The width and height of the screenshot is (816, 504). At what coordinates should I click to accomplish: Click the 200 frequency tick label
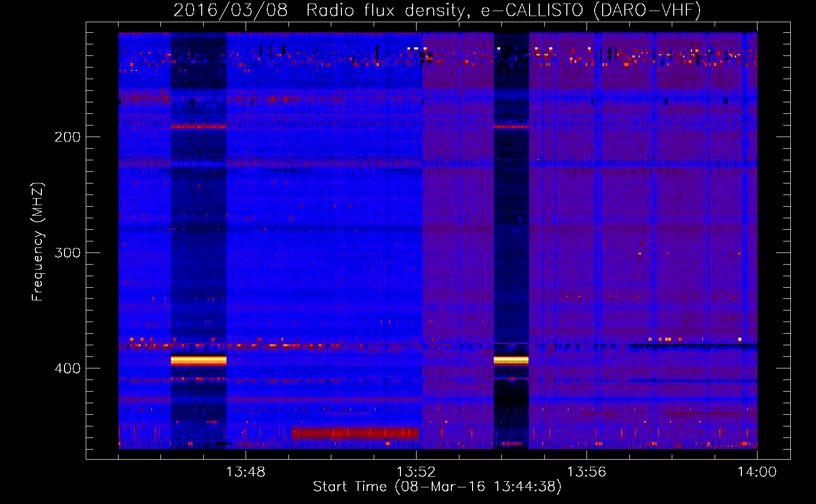coord(68,137)
